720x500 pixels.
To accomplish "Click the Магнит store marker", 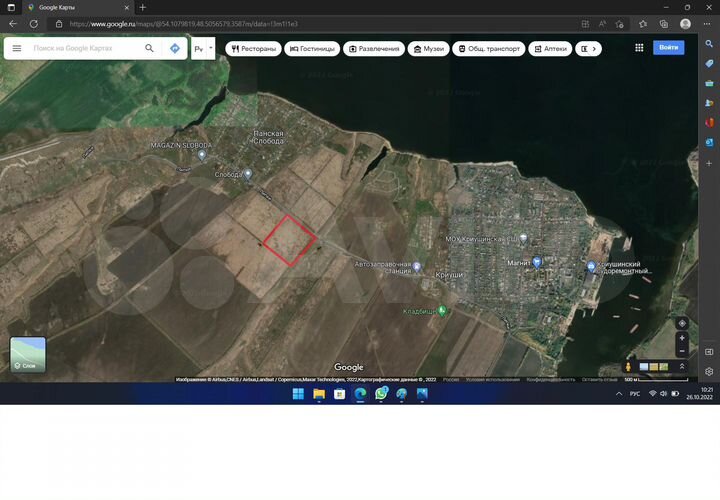I will [537, 262].
